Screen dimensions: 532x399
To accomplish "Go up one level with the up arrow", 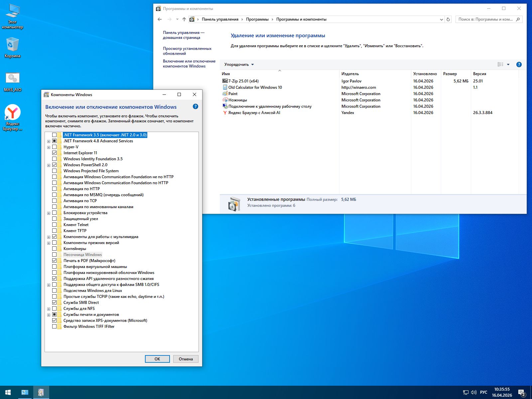I will tap(184, 19).
